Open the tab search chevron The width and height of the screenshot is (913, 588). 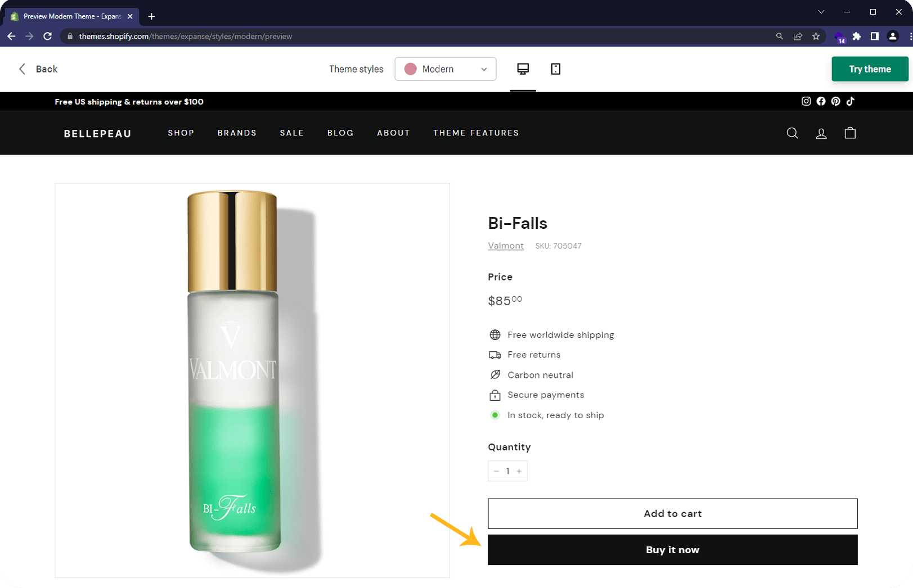tap(821, 12)
